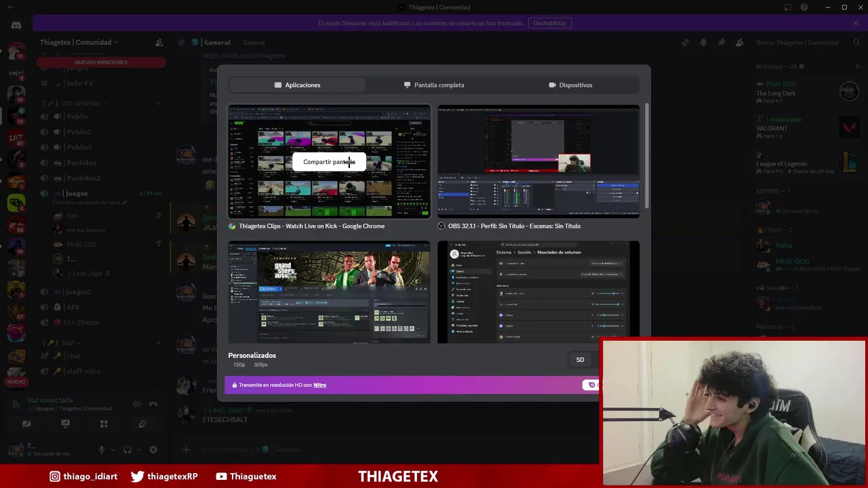The image size is (868, 488).
Task: Open threads icon in channel header
Action: (686, 42)
